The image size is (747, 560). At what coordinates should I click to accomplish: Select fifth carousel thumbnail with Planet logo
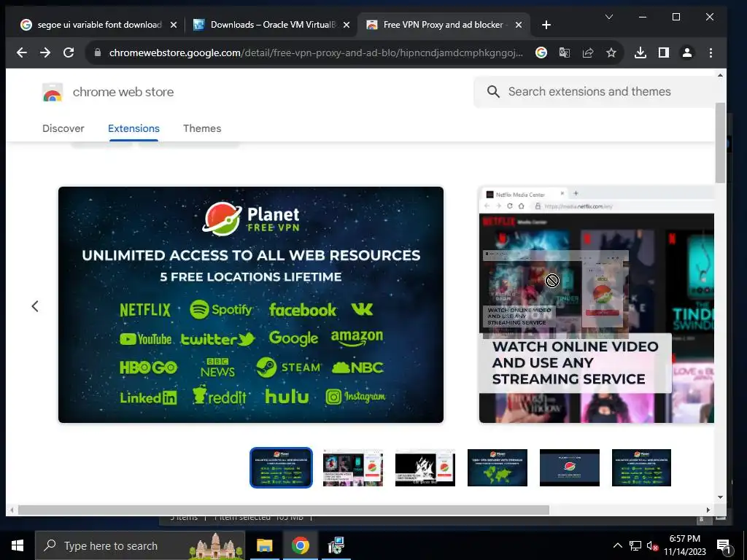pos(569,467)
